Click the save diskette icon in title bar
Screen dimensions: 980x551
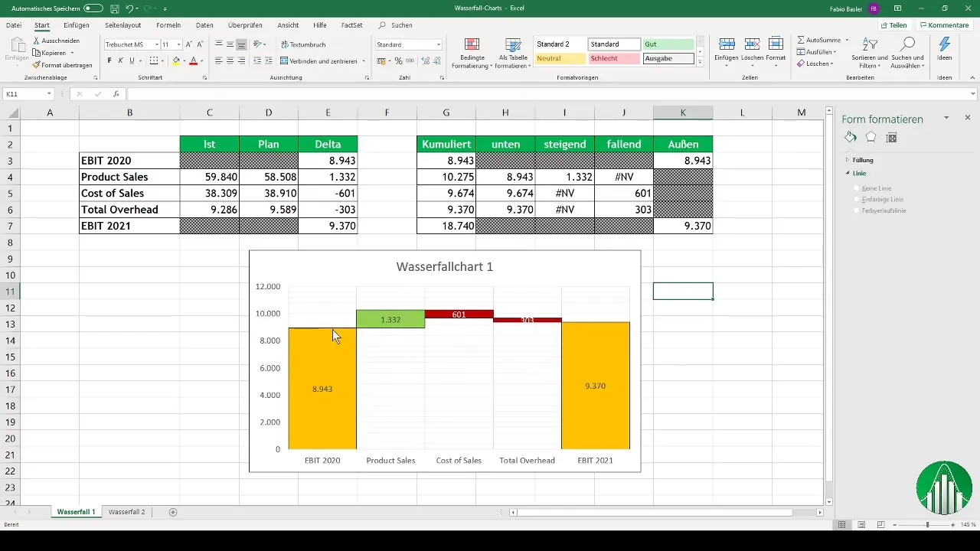point(114,8)
